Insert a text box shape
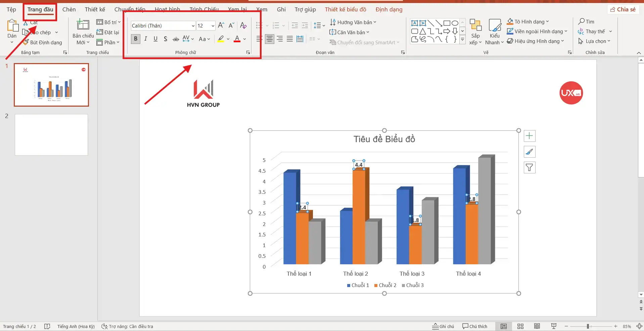The width and height of the screenshot is (644, 331). (x=415, y=23)
